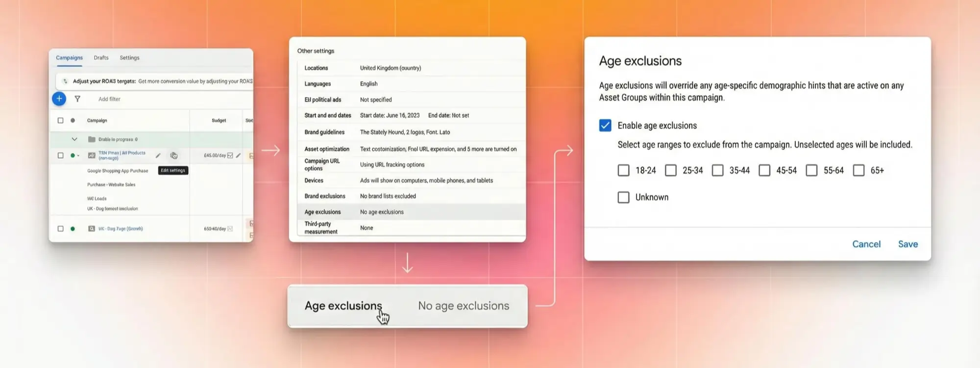Check the 45-54 age range box
Screen dimensions: 980x368
[764, 170]
